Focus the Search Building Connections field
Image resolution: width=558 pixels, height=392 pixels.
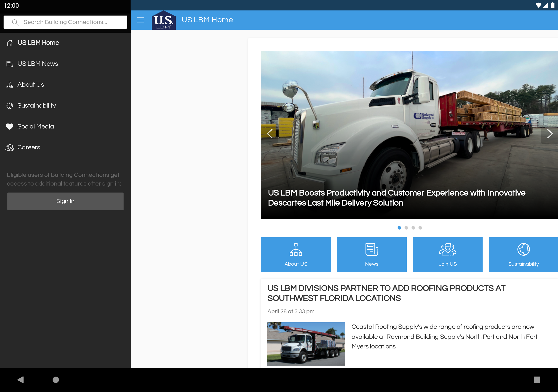click(x=65, y=22)
